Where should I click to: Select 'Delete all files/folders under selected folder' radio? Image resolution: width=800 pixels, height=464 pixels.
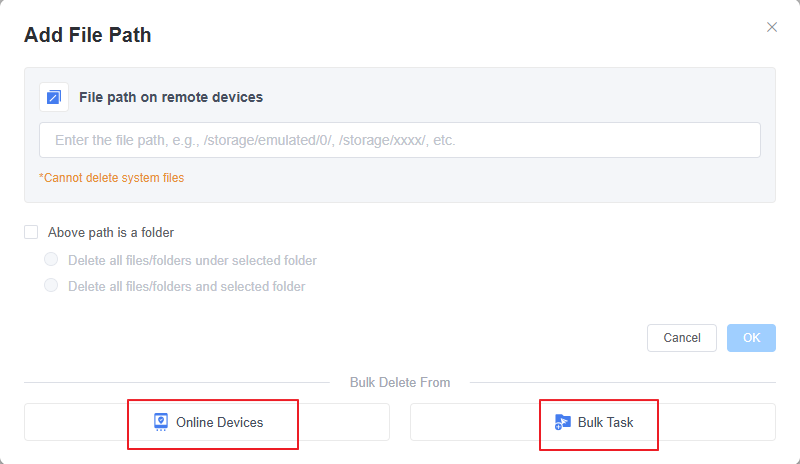51,260
